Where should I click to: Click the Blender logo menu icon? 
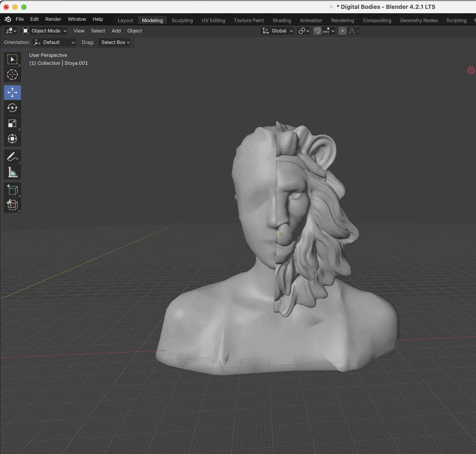click(x=8, y=19)
